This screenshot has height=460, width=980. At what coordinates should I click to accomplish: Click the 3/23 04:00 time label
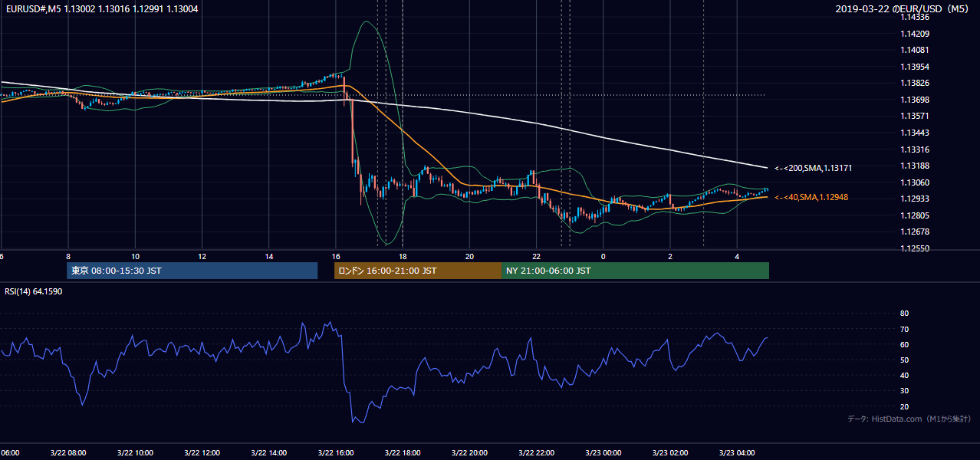tap(736, 452)
